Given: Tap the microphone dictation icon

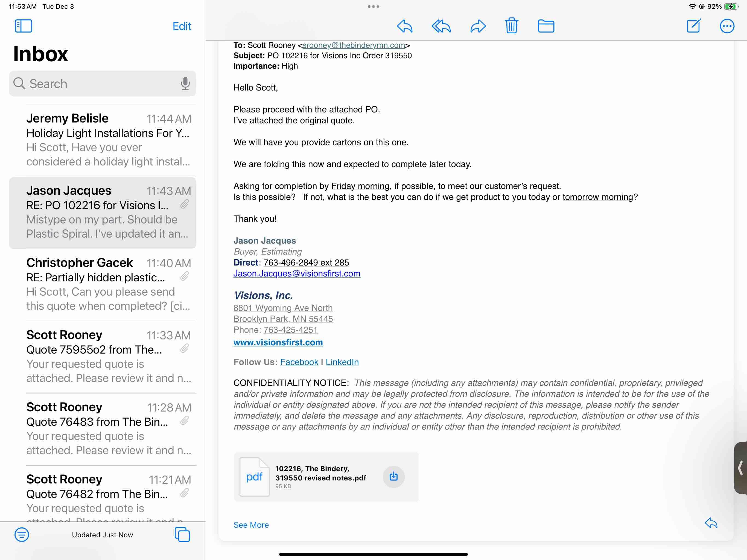Looking at the screenshot, I should pyautogui.click(x=185, y=83).
